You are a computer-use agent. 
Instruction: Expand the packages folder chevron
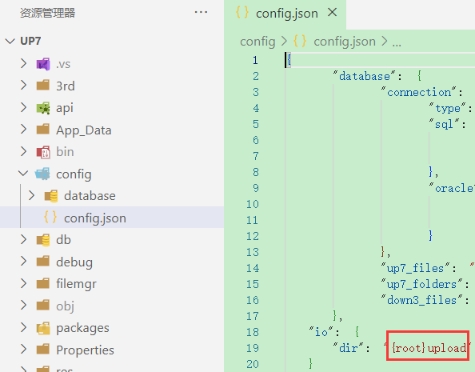pyautogui.click(x=23, y=327)
